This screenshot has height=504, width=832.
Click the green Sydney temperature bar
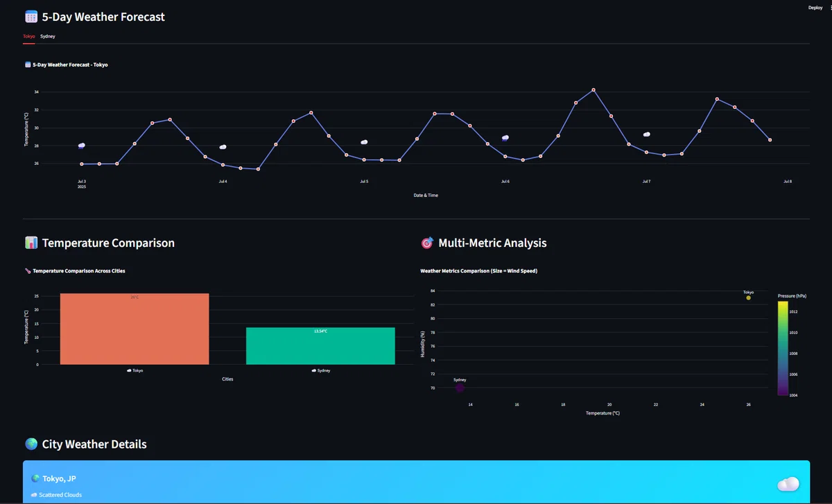(320, 346)
